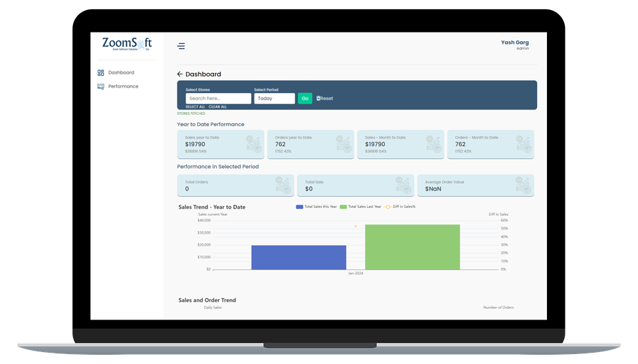Toggle Total Sales Last Year legend

[x=360, y=207]
